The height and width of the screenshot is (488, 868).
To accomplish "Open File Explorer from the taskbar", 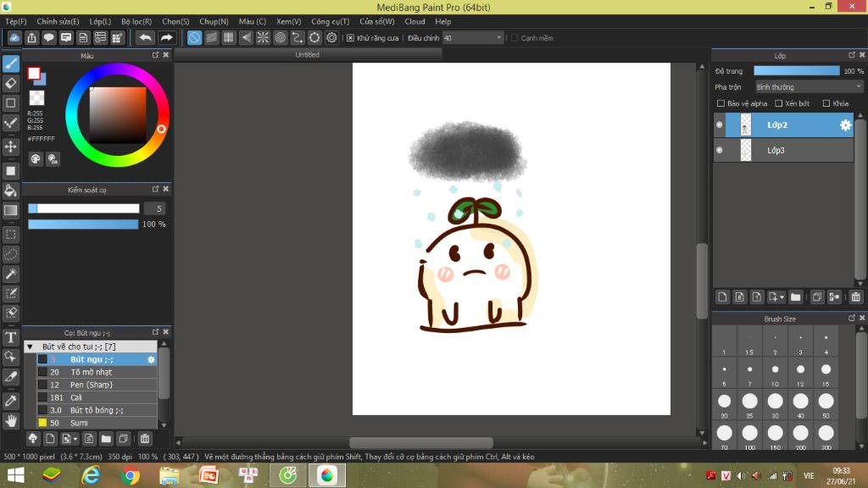I will (x=170, y=475).
